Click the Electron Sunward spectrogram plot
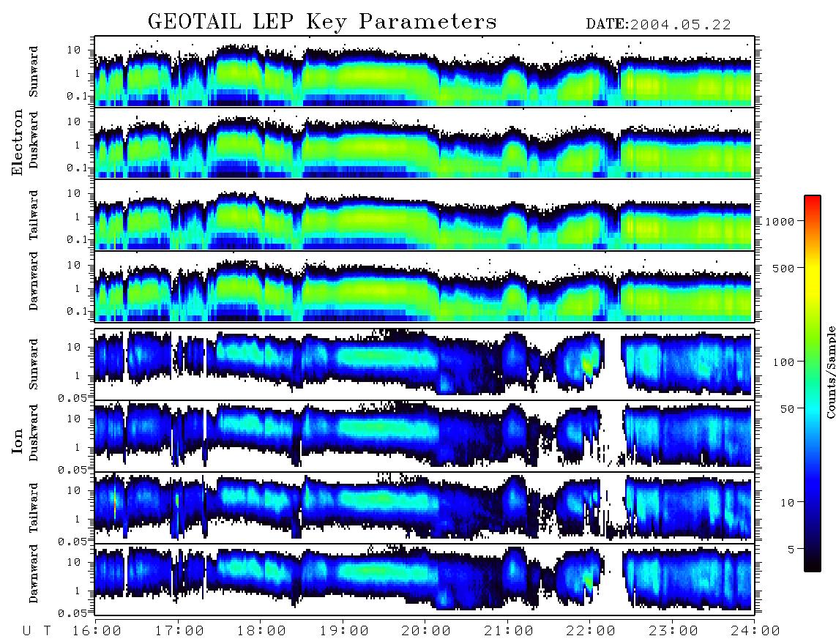Screen dimensions: 836x644 click(425, 72)
